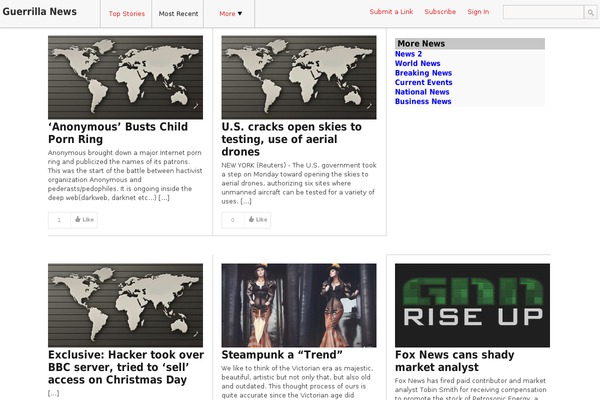Open 'Anonymous' Busts Child Porn Ring headline
600x400 pixels.
coord(118,133)
